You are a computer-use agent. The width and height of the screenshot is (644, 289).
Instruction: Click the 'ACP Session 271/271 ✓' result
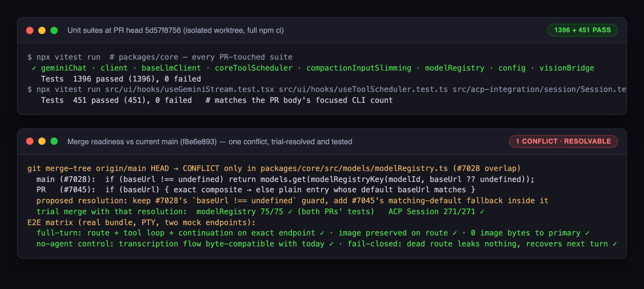[x=437, y=212]
